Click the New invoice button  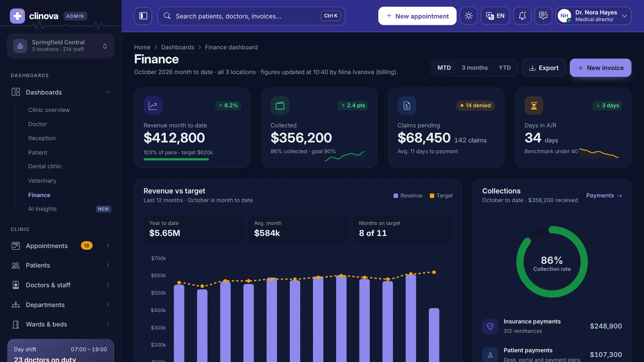click(x=600, y=68)
